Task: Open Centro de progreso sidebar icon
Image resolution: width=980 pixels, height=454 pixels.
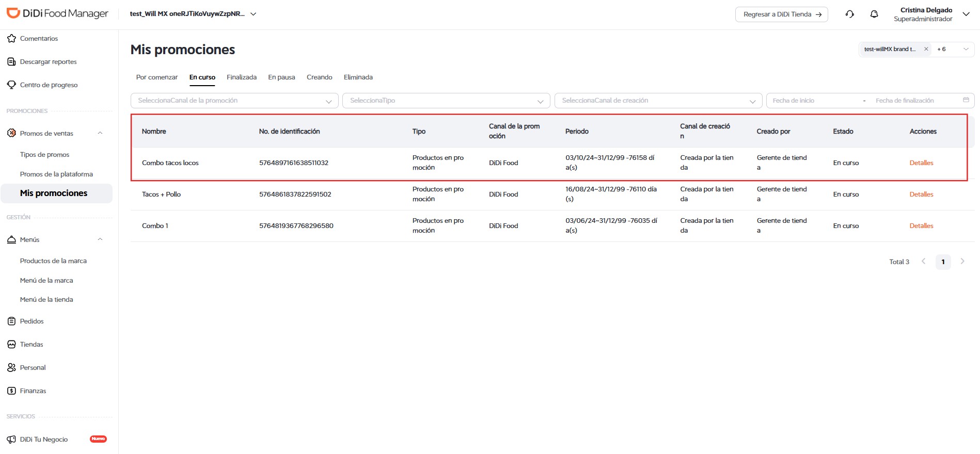Action: (11, 85)
